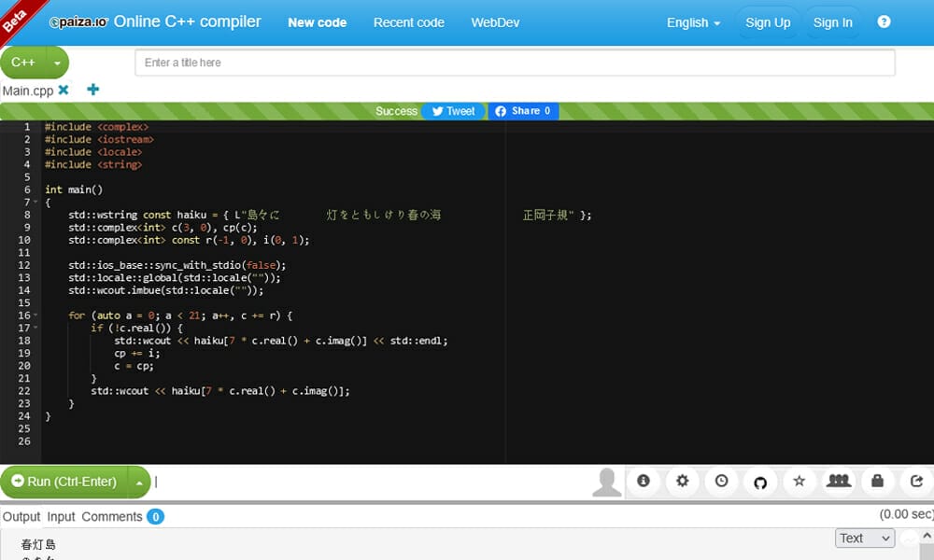Change output format with Text dropdown
934x560 pixels.
(864, 538)
